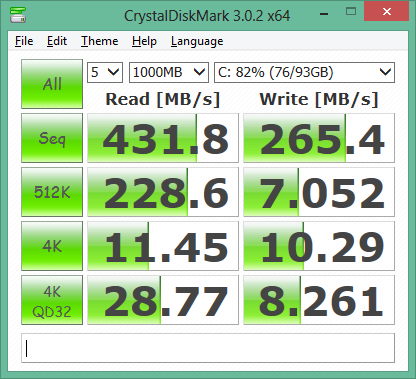Expand the test count dropdown showing 5
Viewport: 416px width, 379px height.
[x=105, y=72]
